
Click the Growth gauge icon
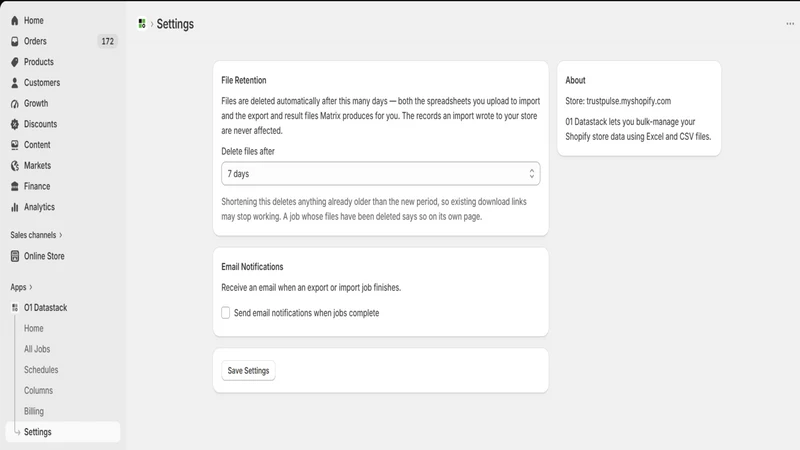click(14, 104)
